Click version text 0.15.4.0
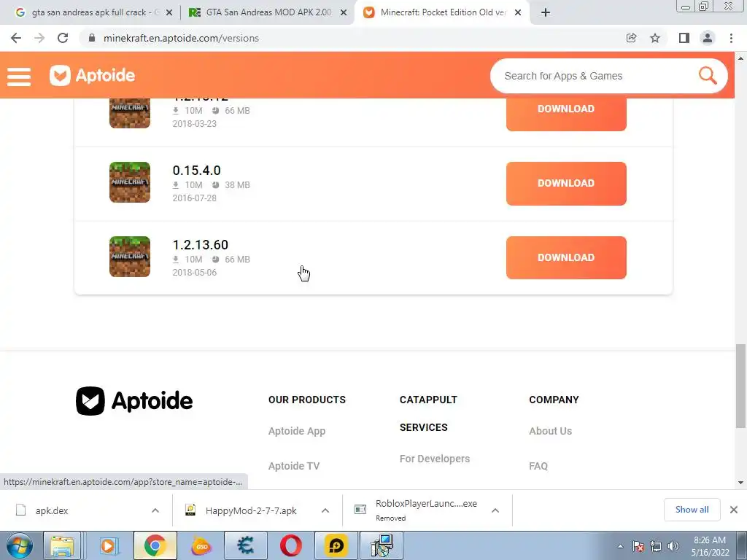The image size is (747, 560). (x=196, y=170)
